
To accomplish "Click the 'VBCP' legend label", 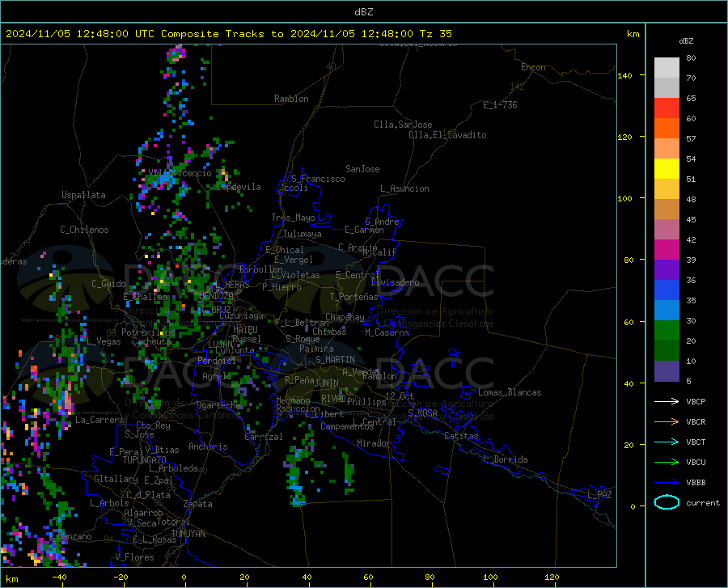I will coord(696,401).
